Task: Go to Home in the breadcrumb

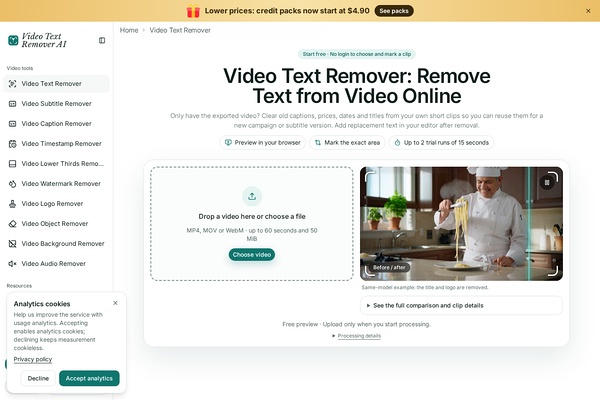Action: pyautogui.click(x=129, y=30)
